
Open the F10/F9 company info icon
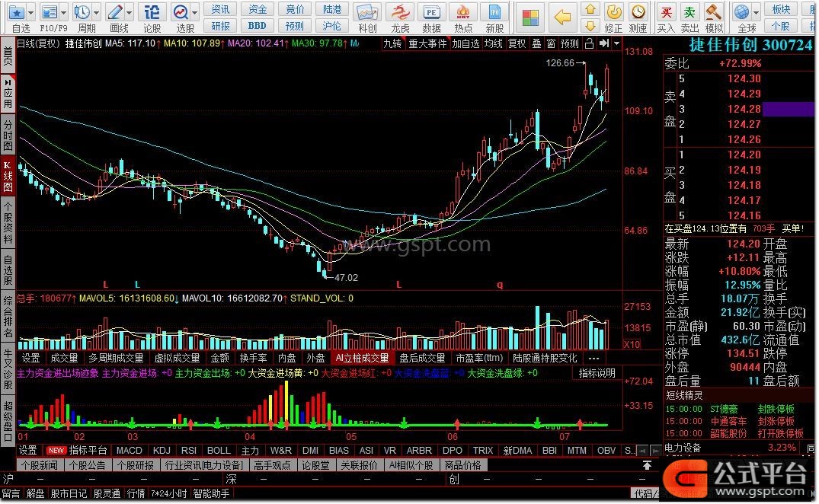click(x=50, y=12)
